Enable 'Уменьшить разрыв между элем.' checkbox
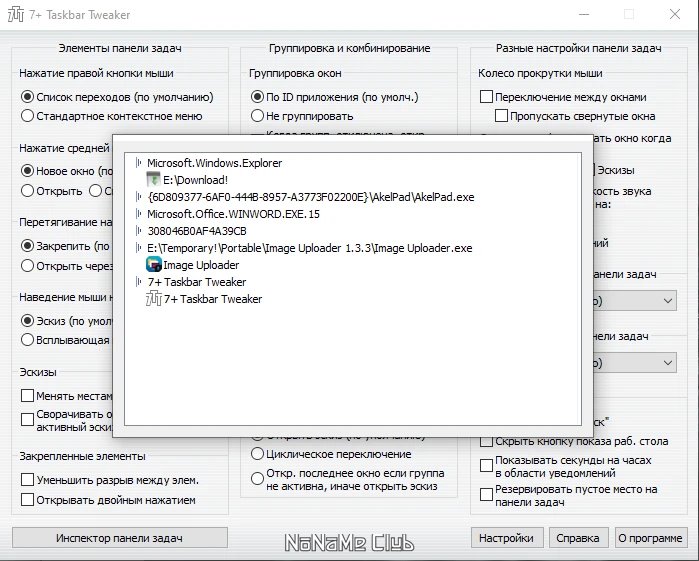Screen dimensions: 699x561 [28, 480]
